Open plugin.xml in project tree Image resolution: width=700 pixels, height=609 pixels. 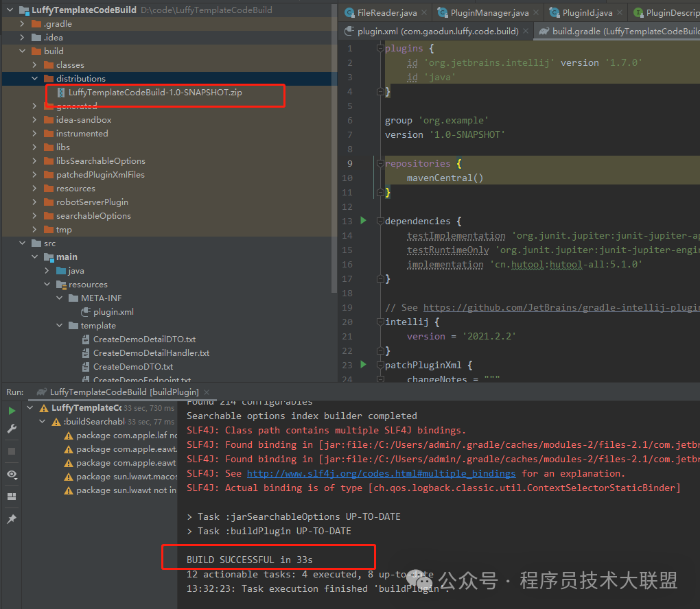(x=113, y=312)
